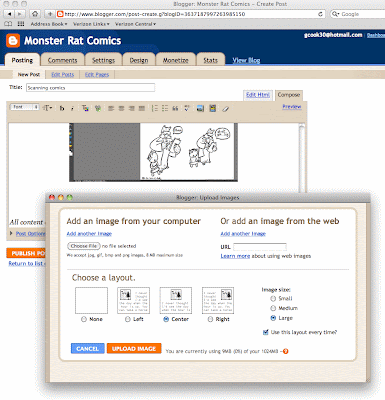The width and height of the screenshot is (385, 400).
Task: Align text left in the editor
Action: pos(111,108)
